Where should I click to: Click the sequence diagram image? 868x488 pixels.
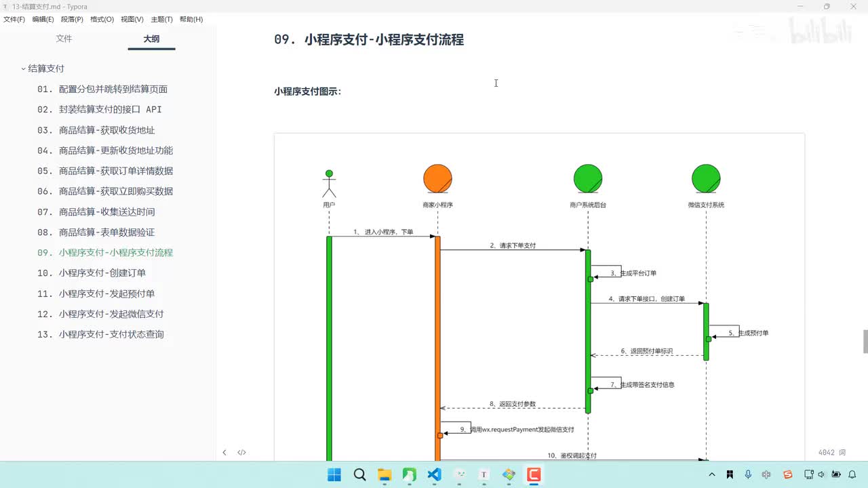[x=539, y=297]
